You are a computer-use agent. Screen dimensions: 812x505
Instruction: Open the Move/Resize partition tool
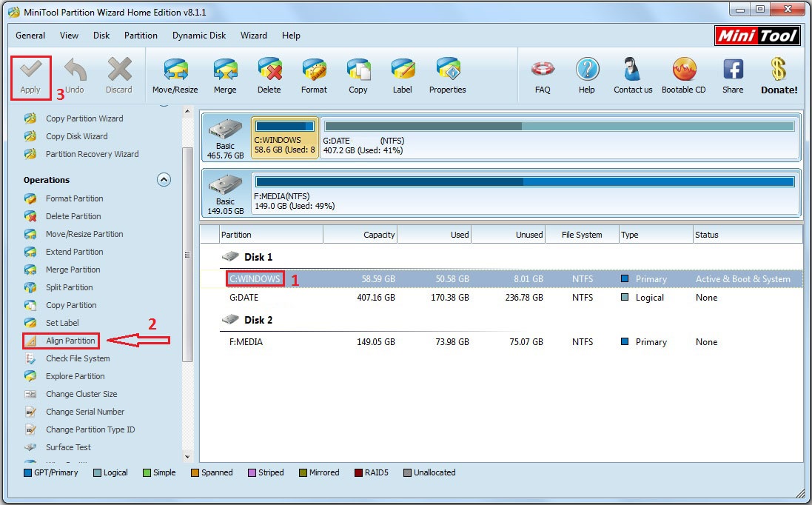(175, 77)
